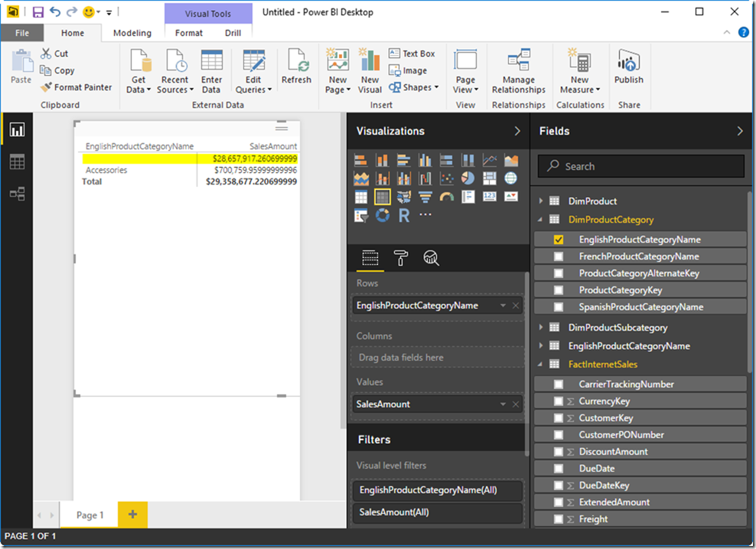Switch to Relationships view in left sidebar
Image resolution: width=756 pixels, height=549 pixels.
(18, 194)
